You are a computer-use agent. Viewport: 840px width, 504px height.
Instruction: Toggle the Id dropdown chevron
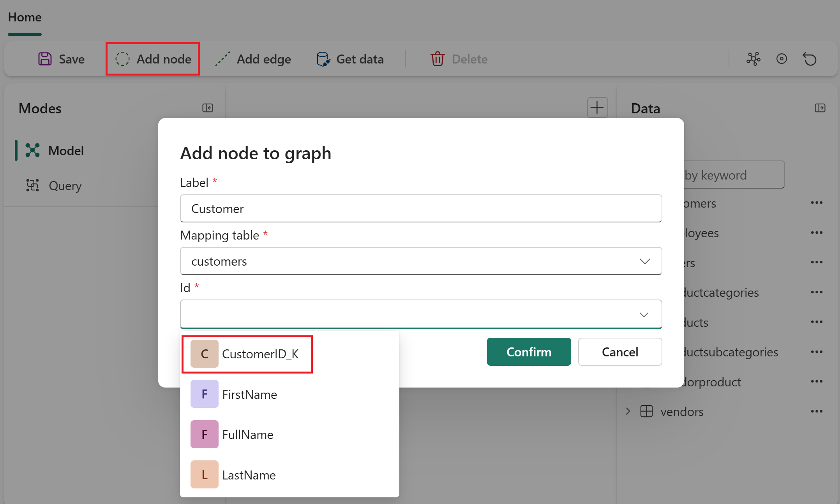coord(644,314)
